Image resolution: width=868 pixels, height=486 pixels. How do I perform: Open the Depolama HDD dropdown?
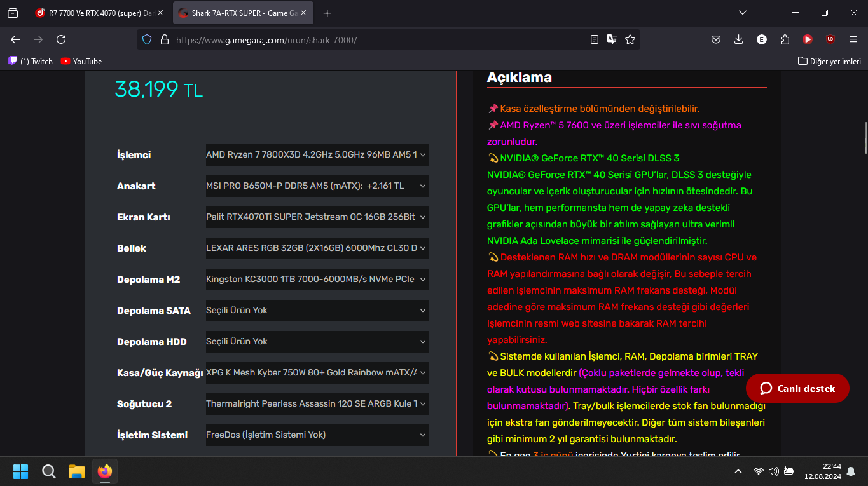[317, 341]
